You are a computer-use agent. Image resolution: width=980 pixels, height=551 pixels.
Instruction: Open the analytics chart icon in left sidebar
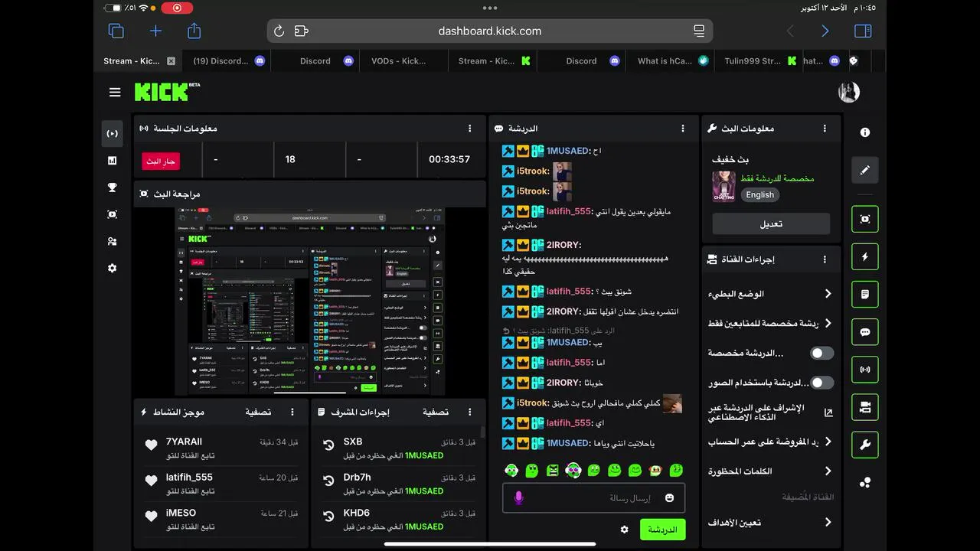coord(113,161)
